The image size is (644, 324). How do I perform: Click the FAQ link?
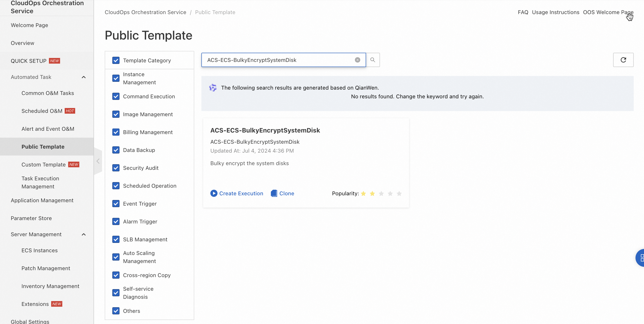(x=523, y=12)
